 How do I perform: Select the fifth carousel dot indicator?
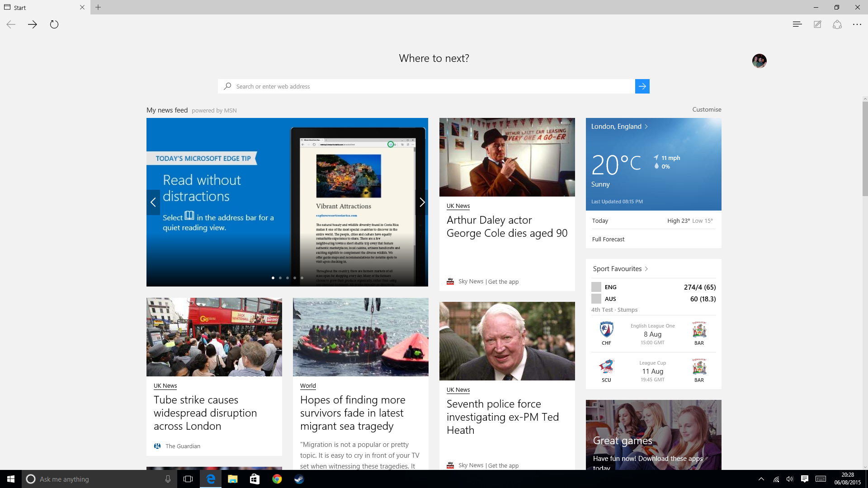pyautogui.click(x=302, y=278)
